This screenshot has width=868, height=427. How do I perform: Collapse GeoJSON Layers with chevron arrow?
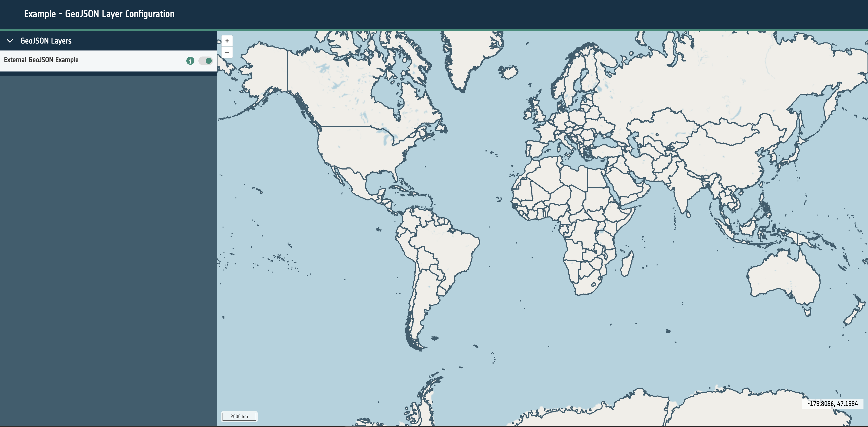10,41
